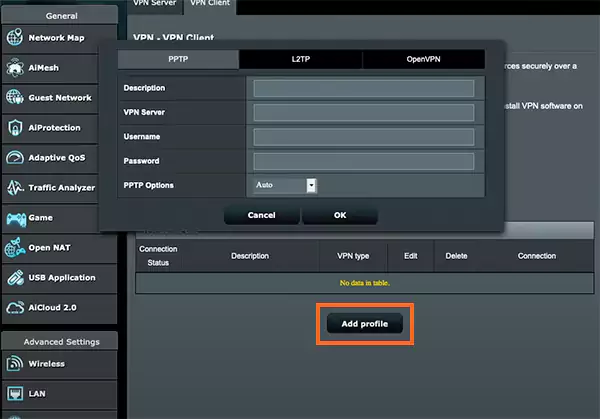Click the Add profile button
Screen dimensions: 600x419
(365, 324)
